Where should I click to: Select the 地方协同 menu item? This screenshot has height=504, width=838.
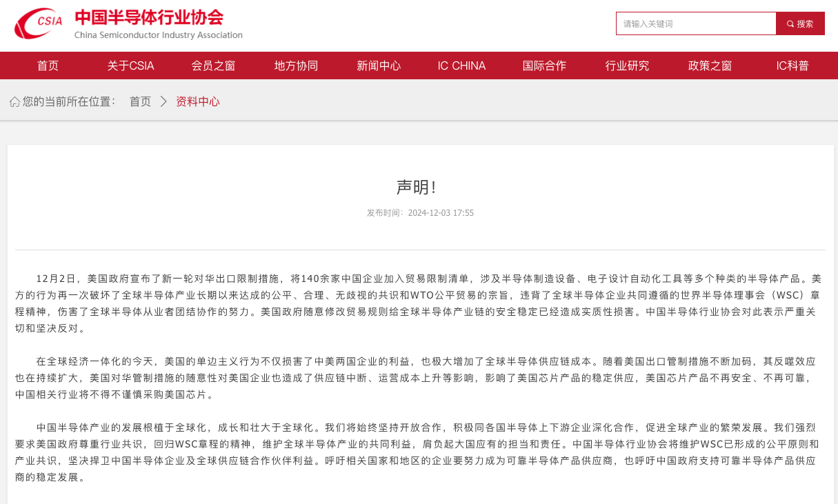coord(296,65)
